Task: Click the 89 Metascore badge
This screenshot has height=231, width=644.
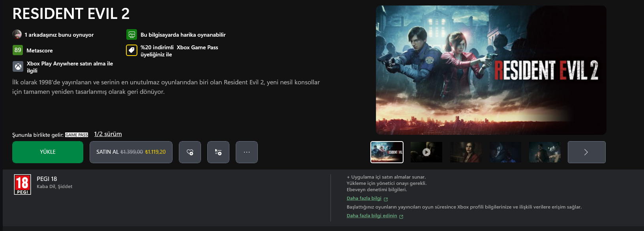Action: 18,50
